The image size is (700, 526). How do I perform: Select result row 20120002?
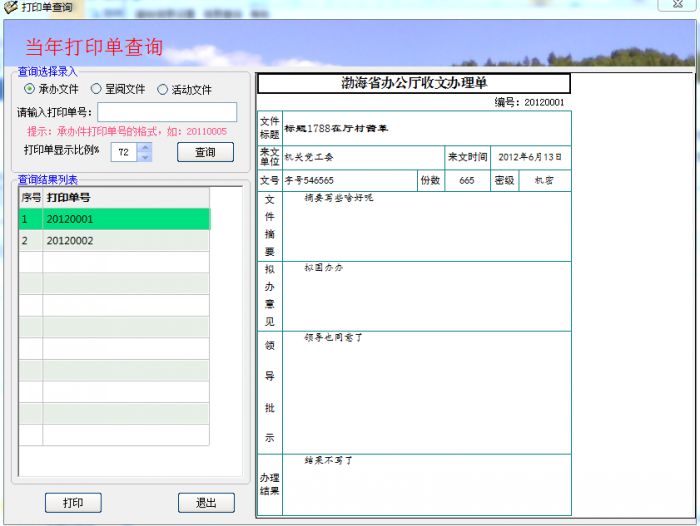click(114, 241)
